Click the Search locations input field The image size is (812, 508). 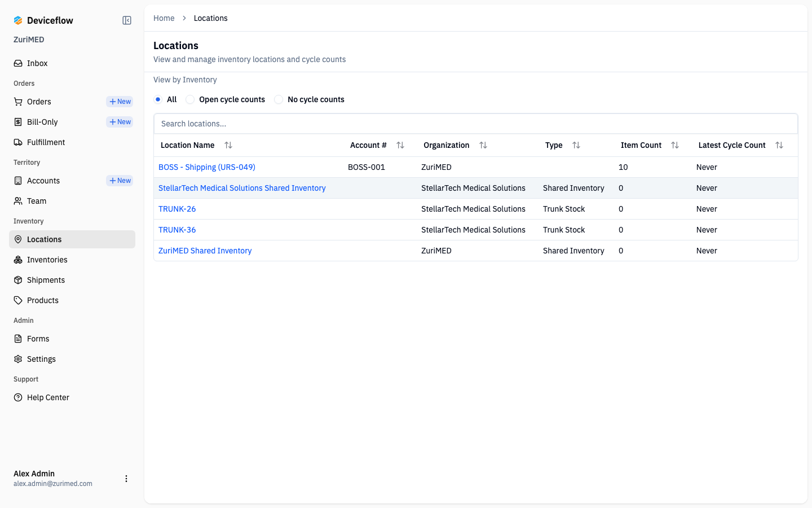pyautogui.click(x=476, y=124)
